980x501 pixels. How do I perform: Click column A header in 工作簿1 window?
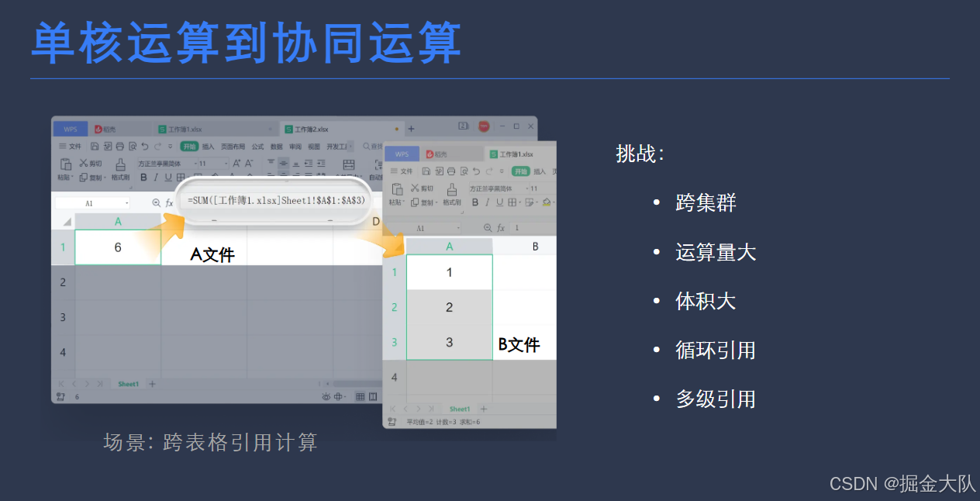click(450, 246)
